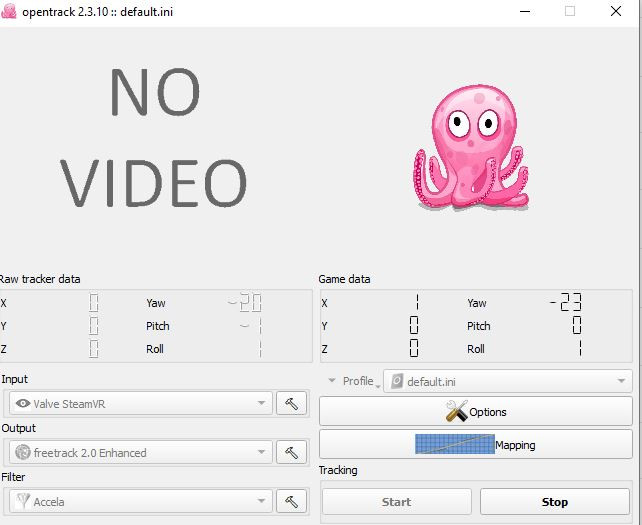The image size is (642, 525).
Task: Click the Game data Pitch label
Action: (479, 326)
